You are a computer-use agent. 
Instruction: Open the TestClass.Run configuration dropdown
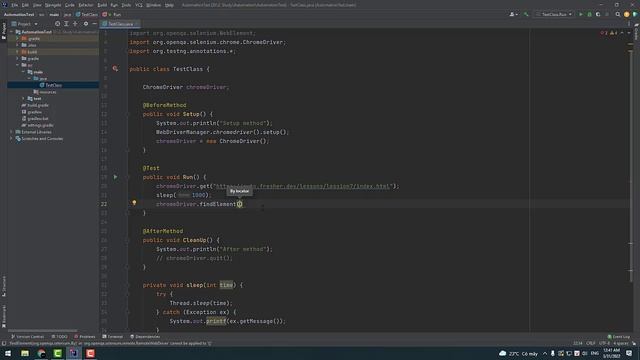(x=554, y=14)
